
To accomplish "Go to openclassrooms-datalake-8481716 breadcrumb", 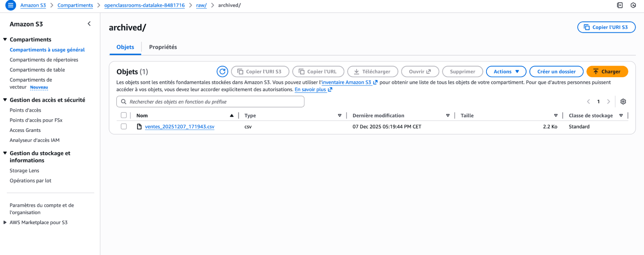I will (145, 5).
